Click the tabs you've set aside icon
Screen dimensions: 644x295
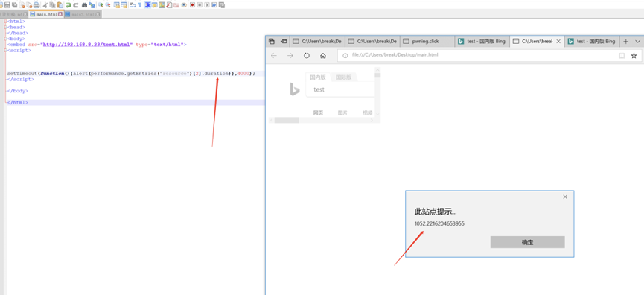click(272, 42)
